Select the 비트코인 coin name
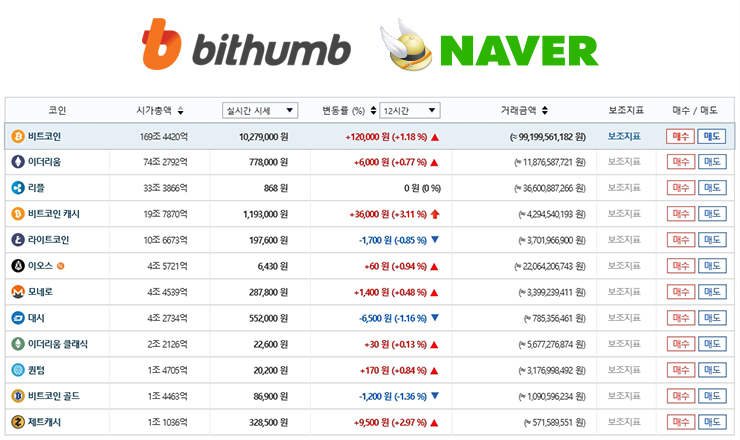This screenshot has height=440, width=740. (x=44, y=136)
